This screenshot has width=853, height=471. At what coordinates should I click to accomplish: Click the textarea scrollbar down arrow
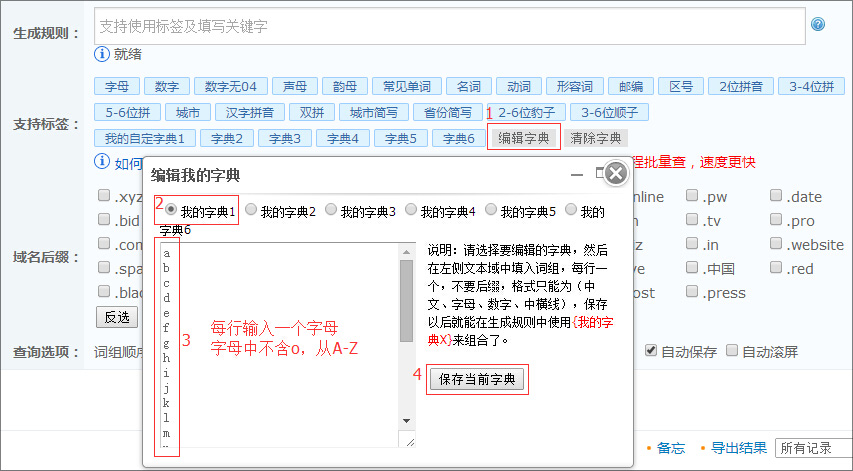click(406, 420)
